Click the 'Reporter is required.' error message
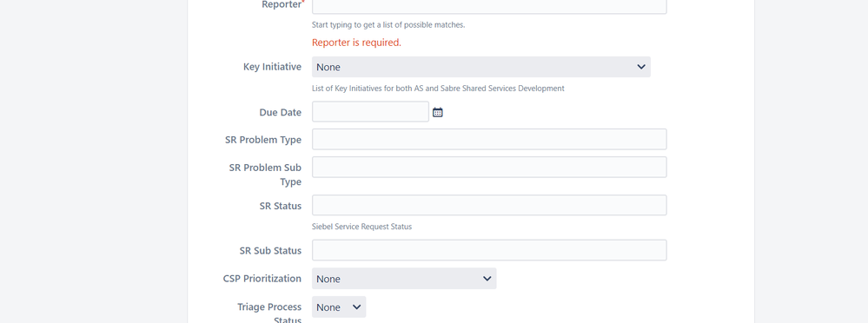 (356, 43)
